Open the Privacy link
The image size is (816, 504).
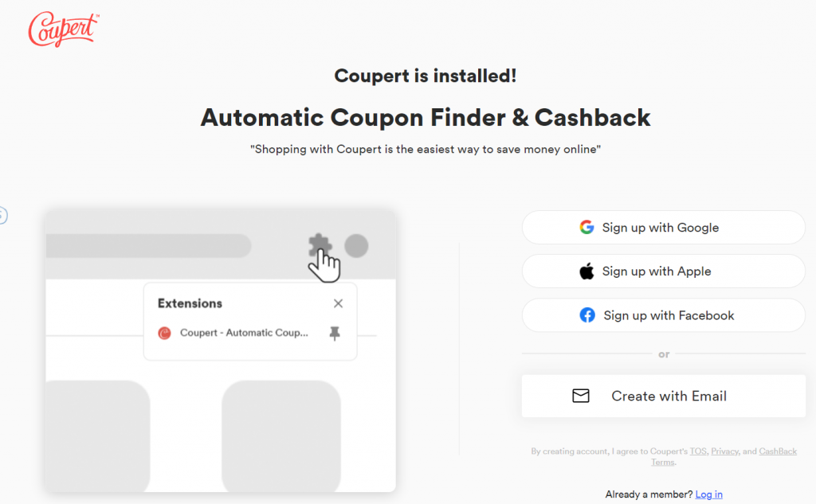724,451
